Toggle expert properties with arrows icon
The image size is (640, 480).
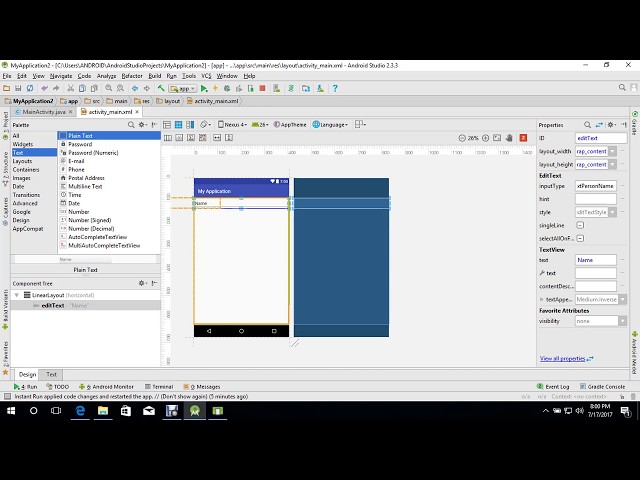coord(599,125)
